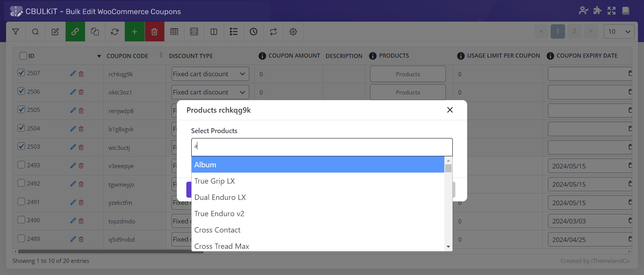
Task: Click the Select Products search field
Action: click(321, 146)
